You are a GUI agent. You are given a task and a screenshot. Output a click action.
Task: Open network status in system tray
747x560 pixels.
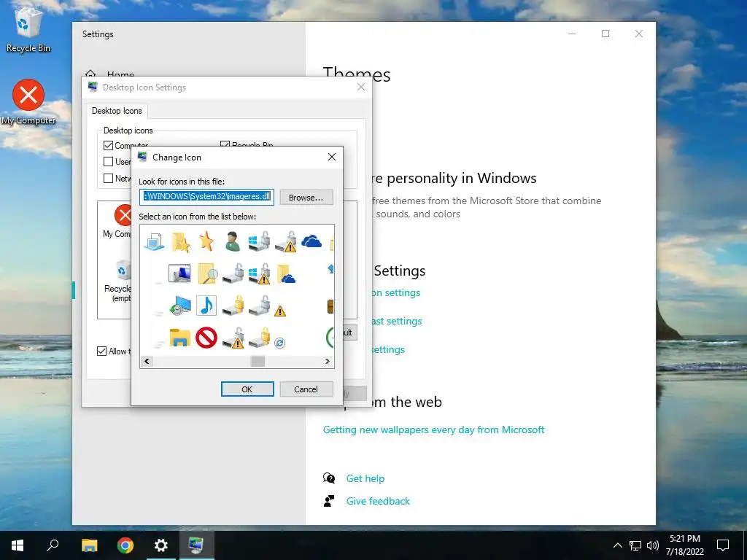click(x=635, y=545)
